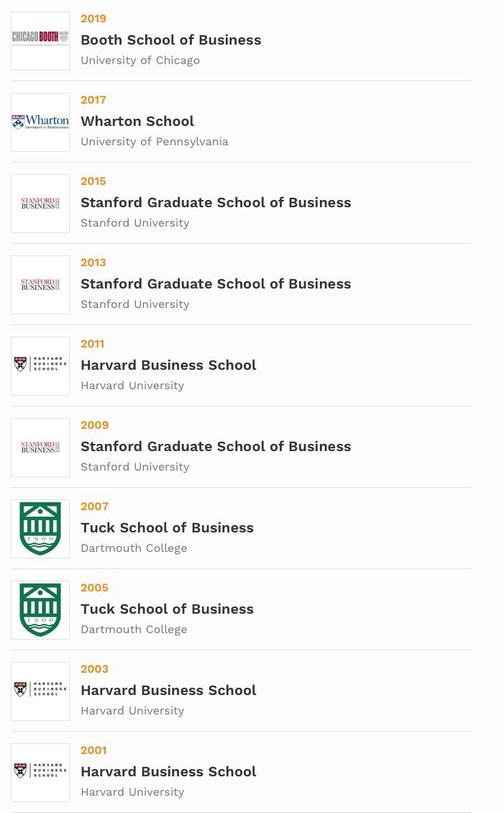This screenshot has width=504, height=813.
Task: Click the Stanford Business logo beside 2013
Action: (40, 285)
